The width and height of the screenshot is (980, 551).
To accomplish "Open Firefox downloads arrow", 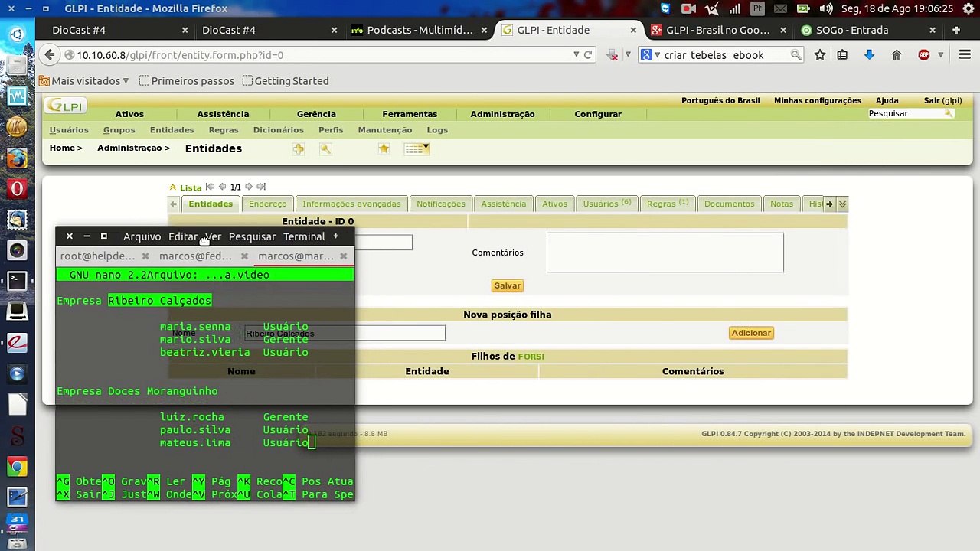I will click(x=869, y=55).
